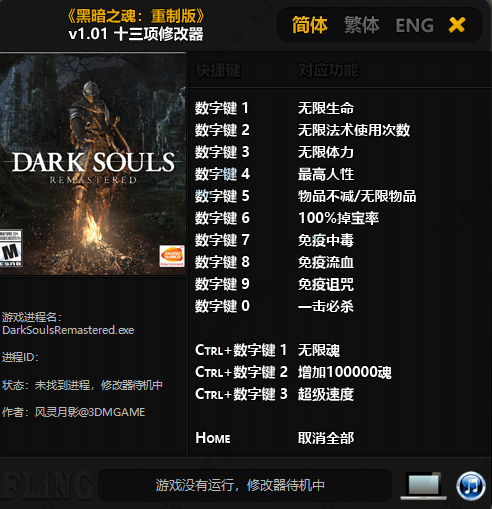This screenshot has width=492, height=509.
Task: Click the title 《黑暗之魂：重制版》
Action: click(135, 16)
